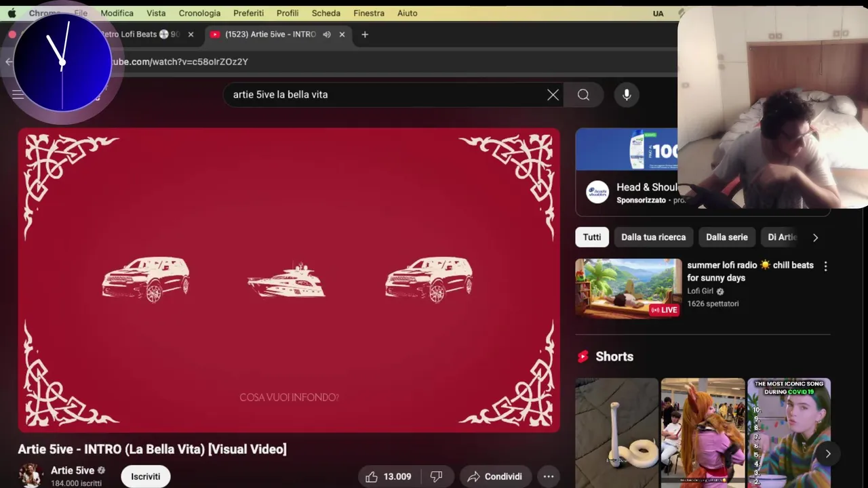Viewport: 868px width, 488px height.
Task: Subscribe with the Iscriviti button
Action: [x=146, y=476]
